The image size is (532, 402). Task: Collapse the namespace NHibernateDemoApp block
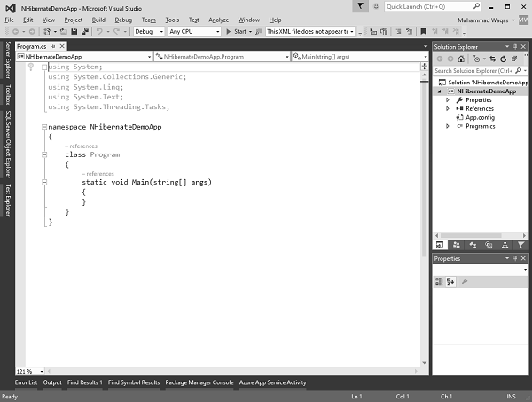tap(44, 127)
